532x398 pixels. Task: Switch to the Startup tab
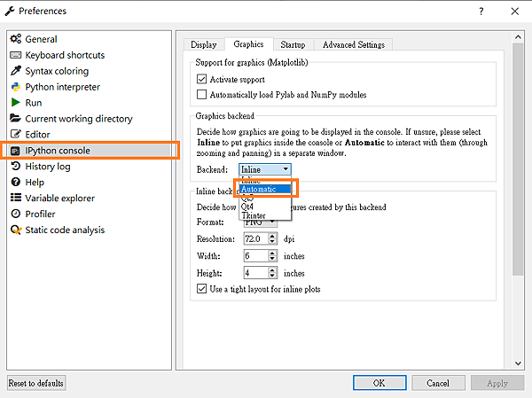pyautogui.click(x=293, y=44)
